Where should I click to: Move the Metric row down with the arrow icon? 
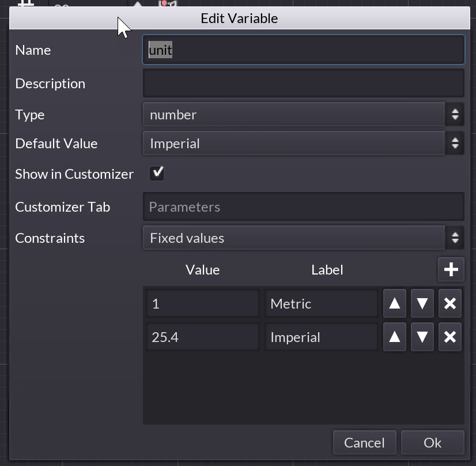click(x=422, y=303)
